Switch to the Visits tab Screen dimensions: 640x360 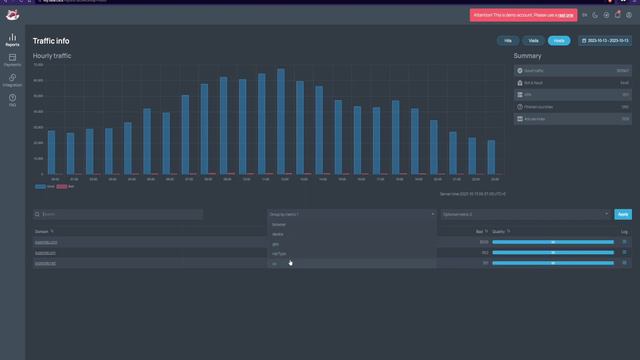533,41
